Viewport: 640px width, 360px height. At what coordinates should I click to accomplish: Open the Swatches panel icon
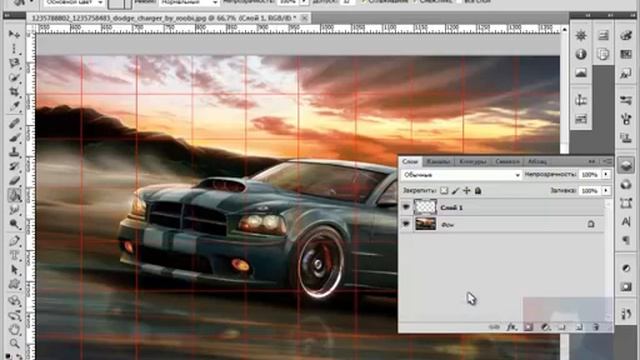click(x=626, y=54)
